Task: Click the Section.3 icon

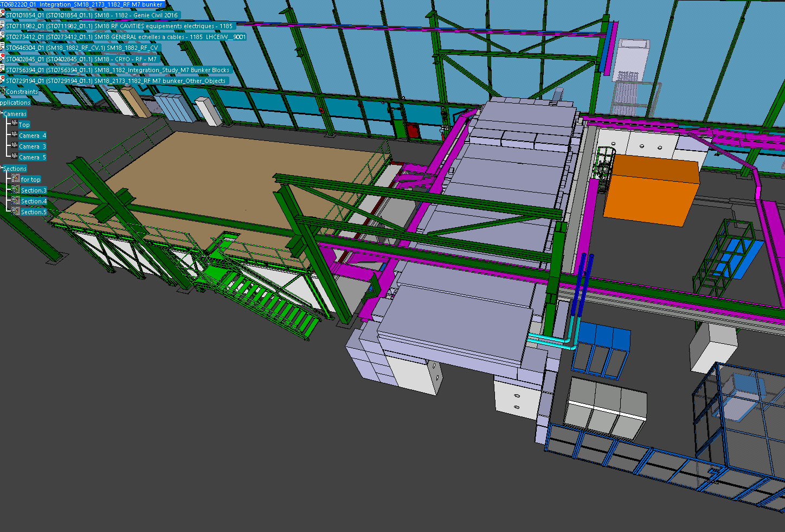Action: [x=16, y=190]
